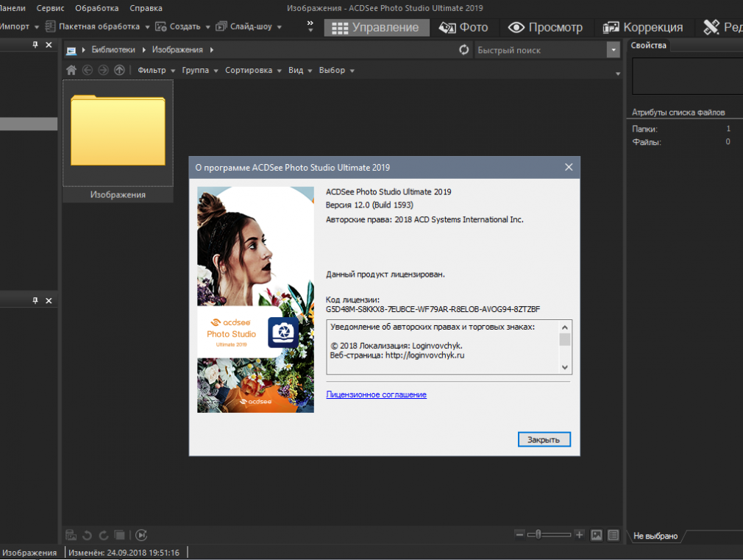Image resolution: width=743 pixels, height=560 pixels.
Task: Zoom out with the minus button
Action: 519,535
